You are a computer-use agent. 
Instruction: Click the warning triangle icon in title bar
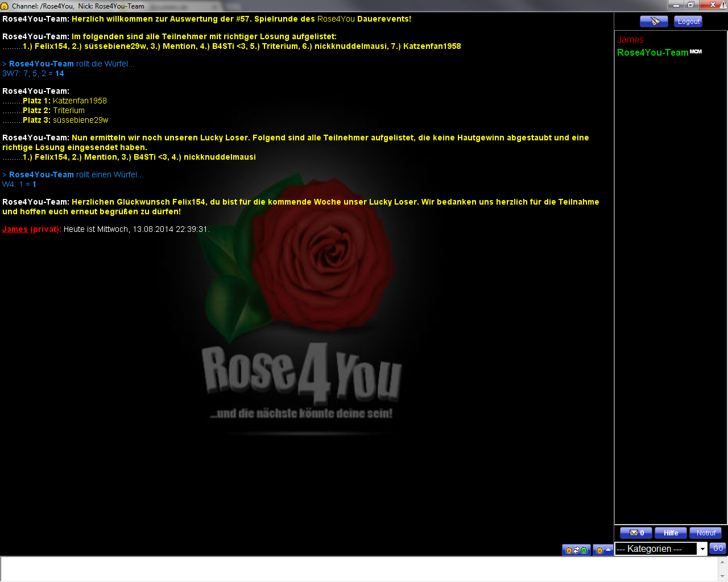[724, 5]
